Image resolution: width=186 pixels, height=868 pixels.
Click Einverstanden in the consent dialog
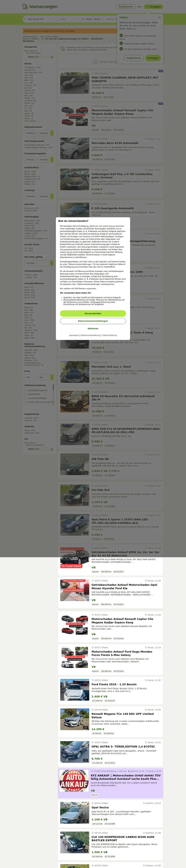pos(93,313)
